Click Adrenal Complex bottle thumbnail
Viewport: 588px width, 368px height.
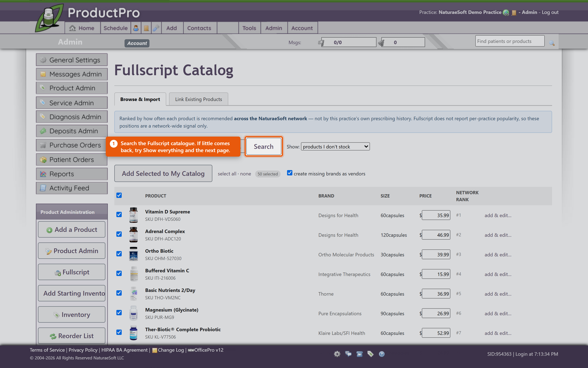pos(133,235)
